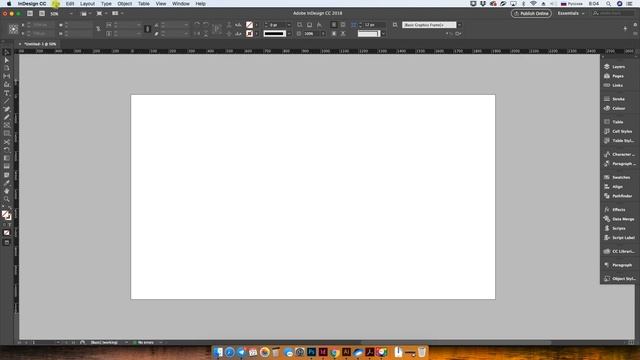This screenshot has height=360, width=640.
Task: Open the Basic Graphics Frame style dropdown
Action: point(459,25)
